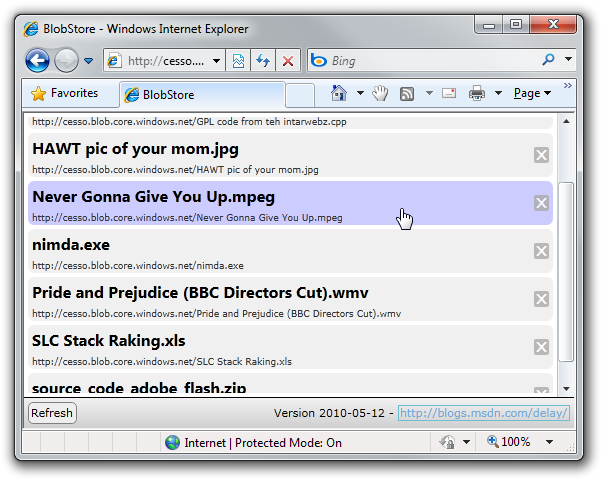The image size is (602, 479).
Task: Click the SLC Stack Raking.xls URL text
Action: coord(162,362)
